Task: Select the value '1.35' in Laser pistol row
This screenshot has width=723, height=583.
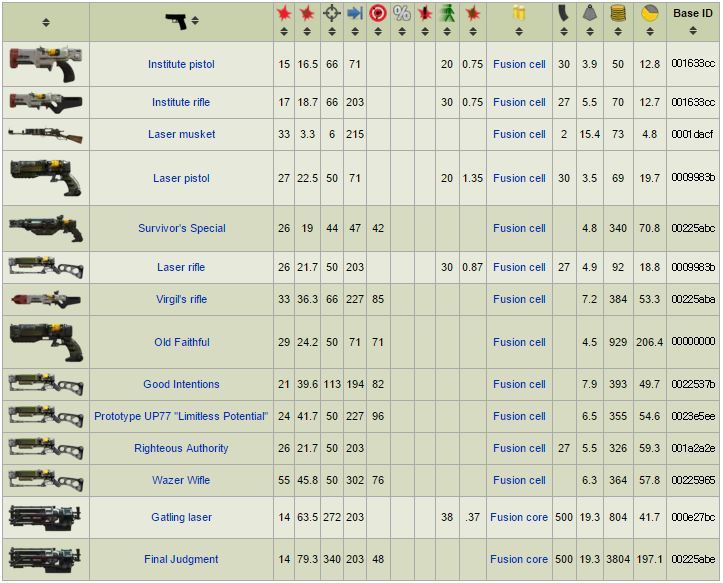Action: pos(473,178)
